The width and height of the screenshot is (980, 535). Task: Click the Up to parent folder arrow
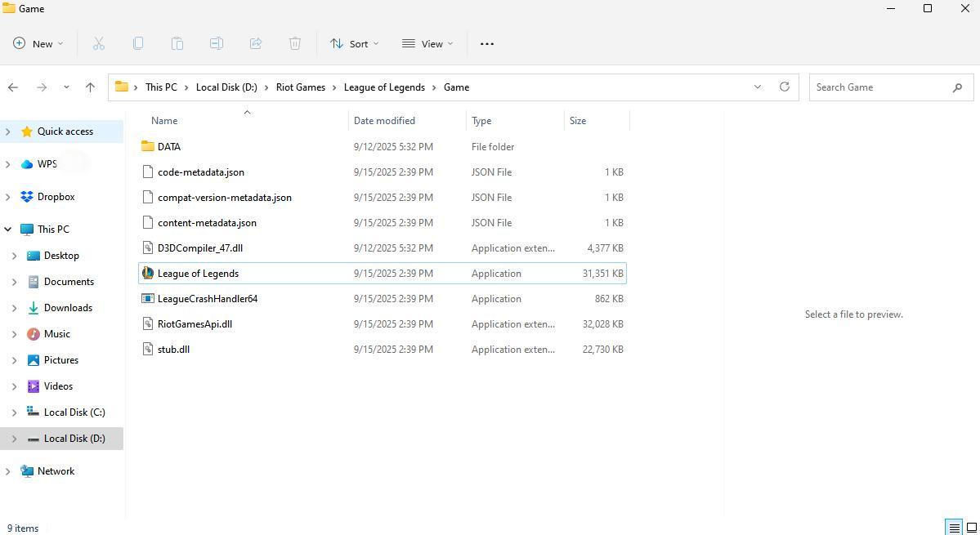[90, 87]
